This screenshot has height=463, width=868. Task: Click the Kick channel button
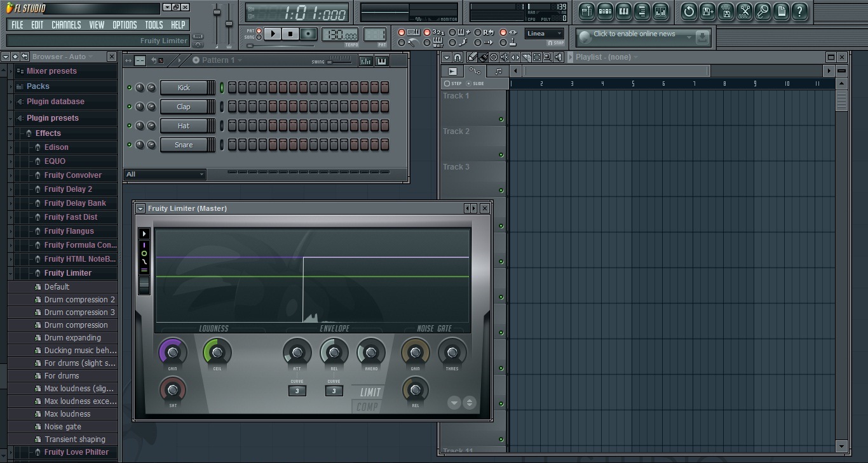click(x=184, y=88)
